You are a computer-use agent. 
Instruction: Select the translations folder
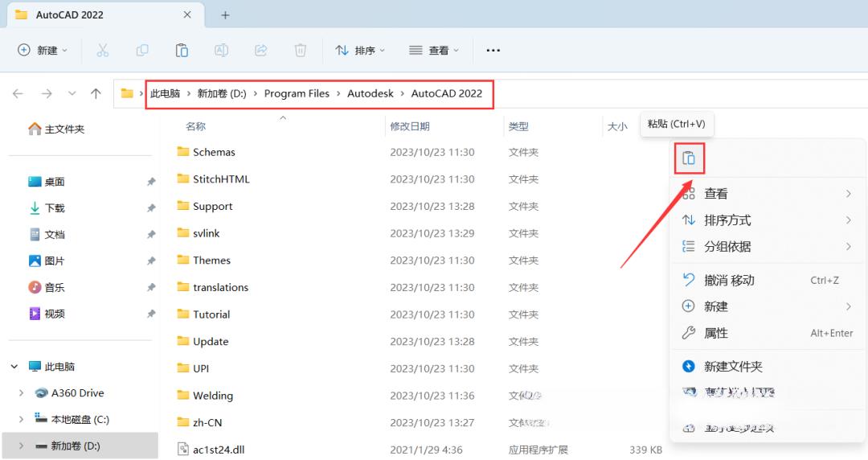coord(212,287)
